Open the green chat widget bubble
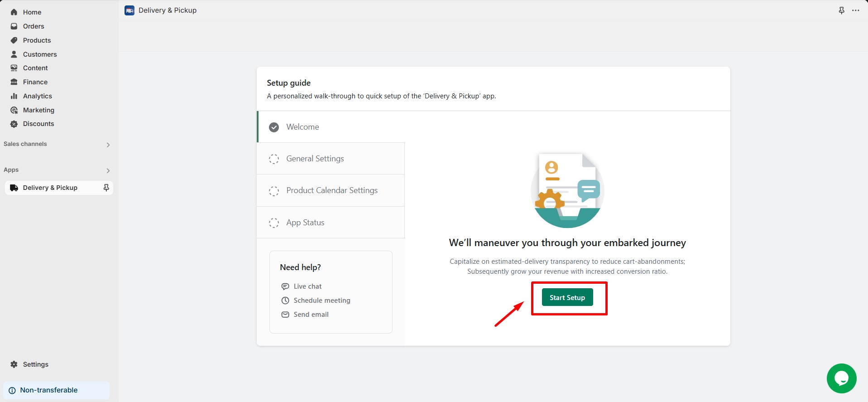Image resolution: width=868 pixels, height=402 pixels. coord(841,378)
